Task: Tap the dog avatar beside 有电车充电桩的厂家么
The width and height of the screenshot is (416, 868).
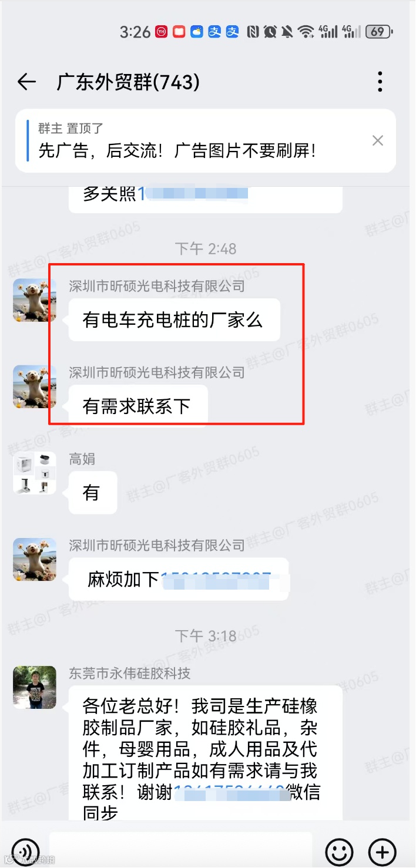Action: click(x=35, y=300)
